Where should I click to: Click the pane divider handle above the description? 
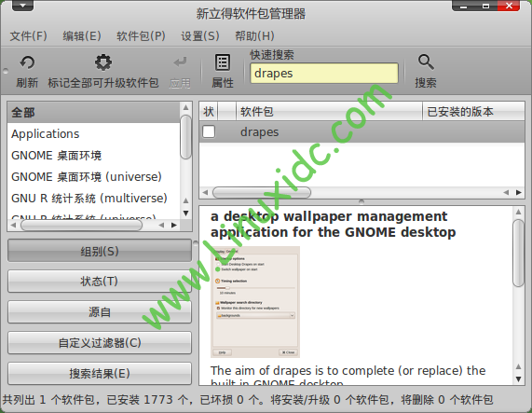pos(361,201)
